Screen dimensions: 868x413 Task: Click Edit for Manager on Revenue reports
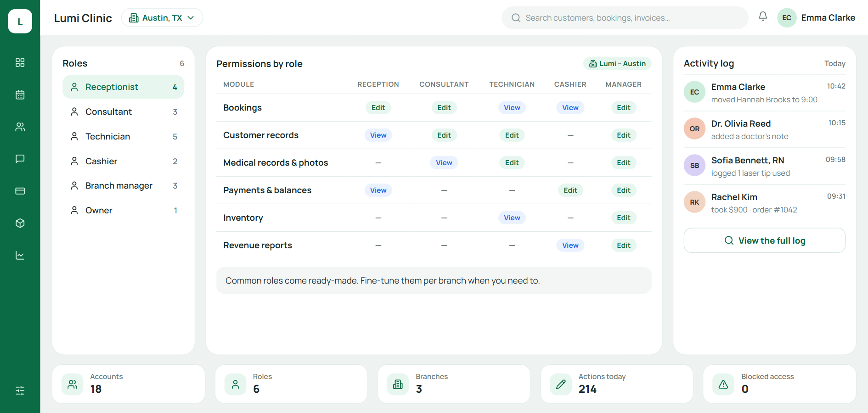624,246
